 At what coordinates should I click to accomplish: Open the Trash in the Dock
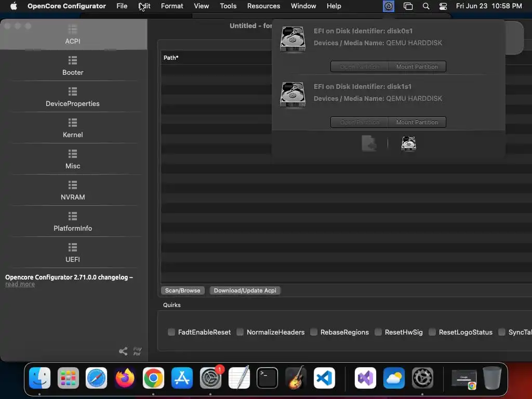[492, 378]
